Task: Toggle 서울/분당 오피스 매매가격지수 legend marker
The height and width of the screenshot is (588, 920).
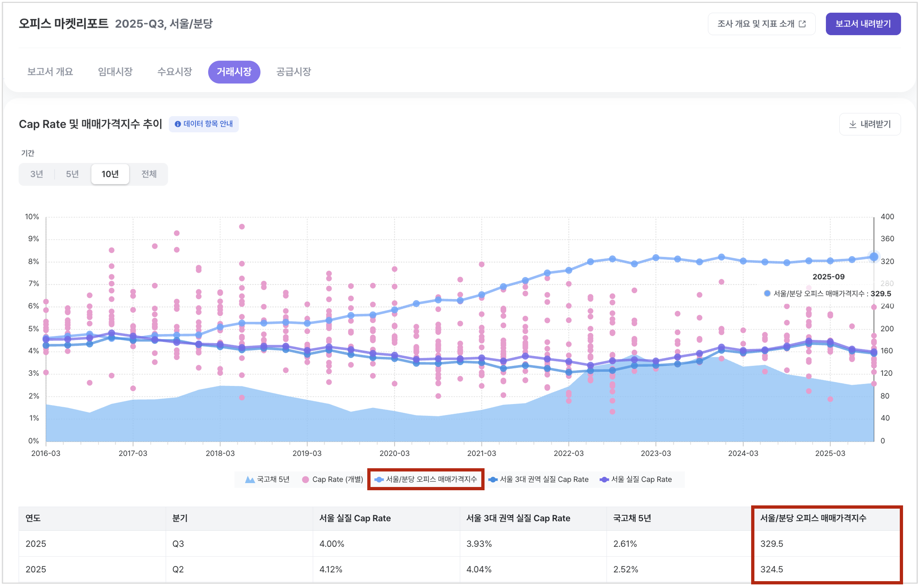Action: [x=379, y=479]
